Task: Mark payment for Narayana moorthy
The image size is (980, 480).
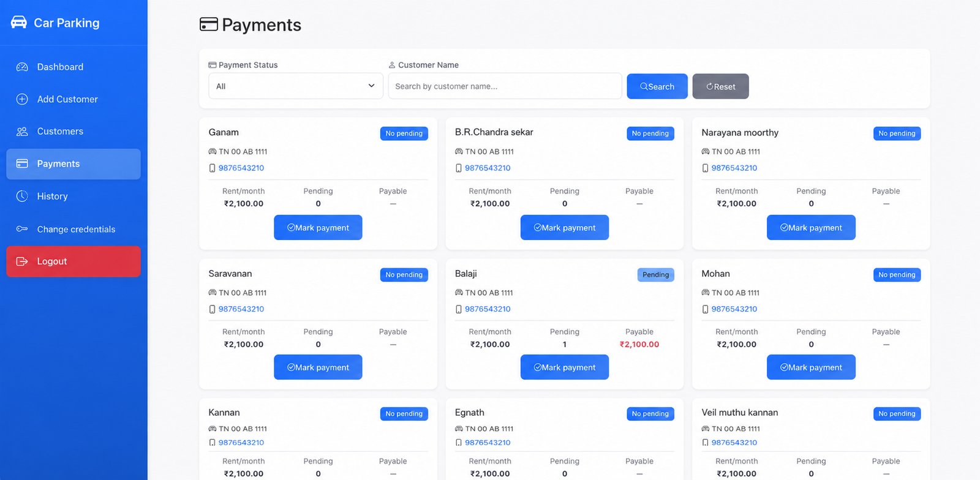Action: coord(811,228)
